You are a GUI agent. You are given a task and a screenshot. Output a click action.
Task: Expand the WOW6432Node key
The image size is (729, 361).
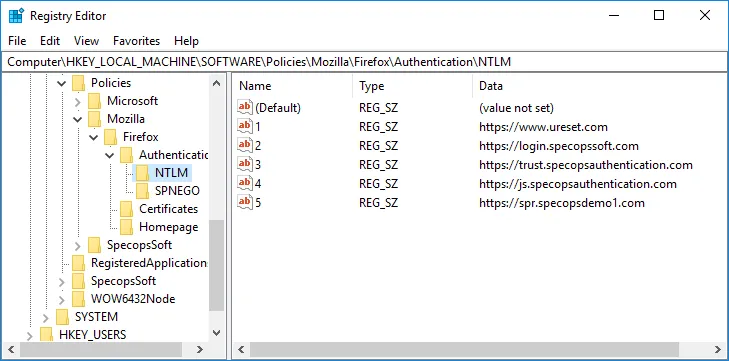click(61, 299)
